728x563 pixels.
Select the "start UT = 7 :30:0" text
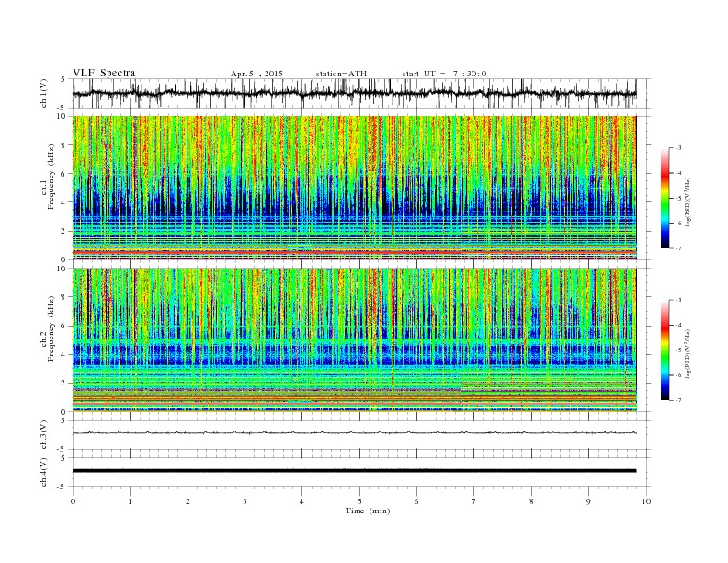pyautogui.click(x=444, y=74)
